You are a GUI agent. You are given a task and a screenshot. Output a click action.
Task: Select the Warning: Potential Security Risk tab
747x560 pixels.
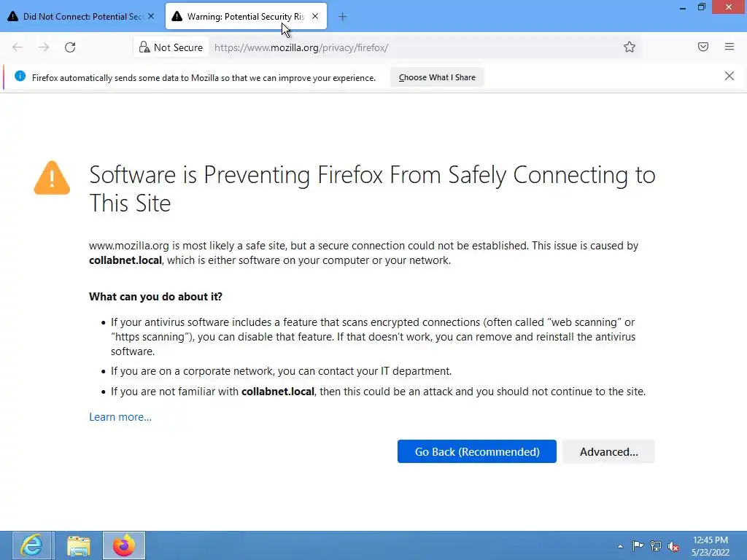point(241,16)
